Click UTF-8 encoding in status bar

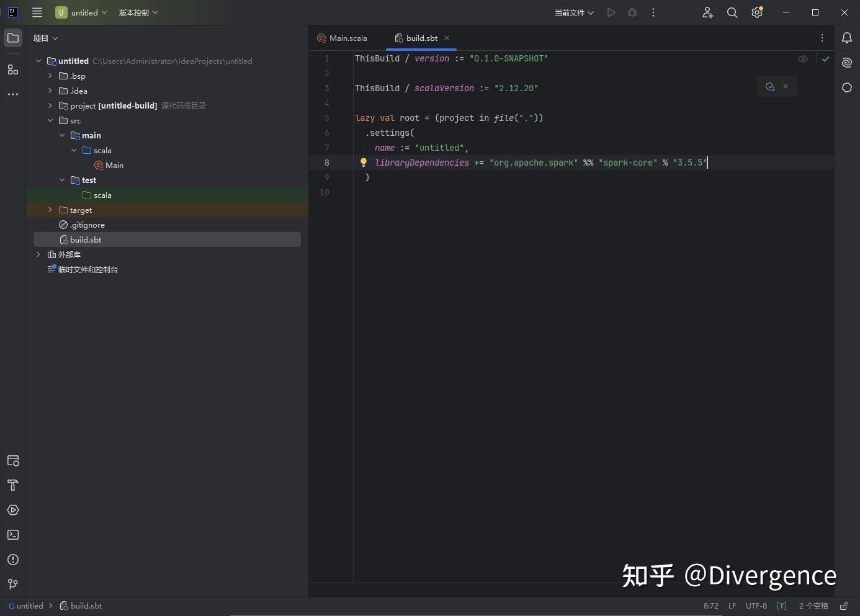[x=756, y=606]
